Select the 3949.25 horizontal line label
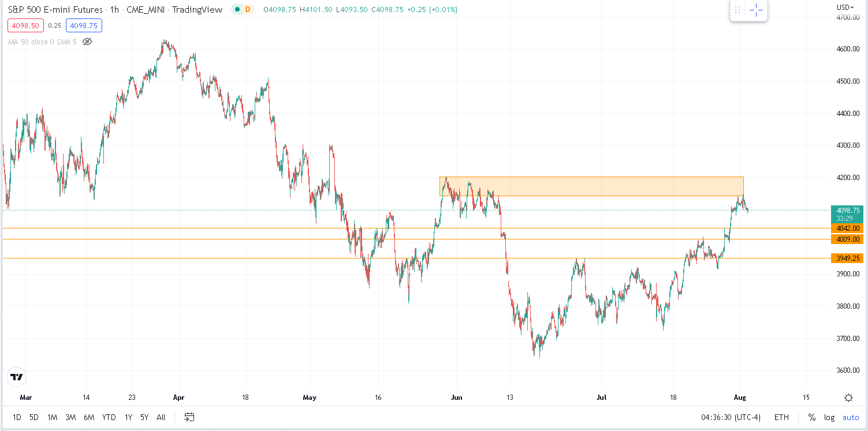 [847, 258]
